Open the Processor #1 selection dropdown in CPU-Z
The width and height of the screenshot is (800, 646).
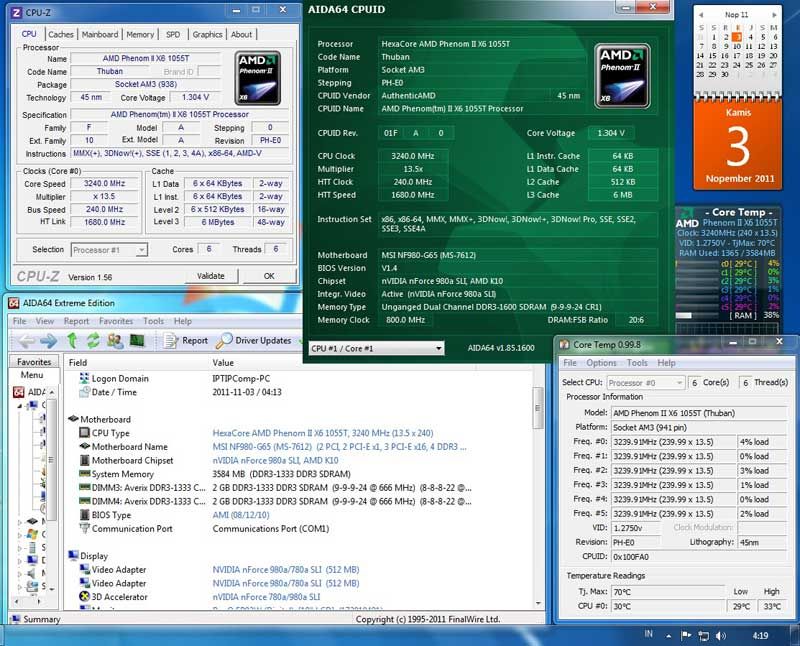(109, 250)
